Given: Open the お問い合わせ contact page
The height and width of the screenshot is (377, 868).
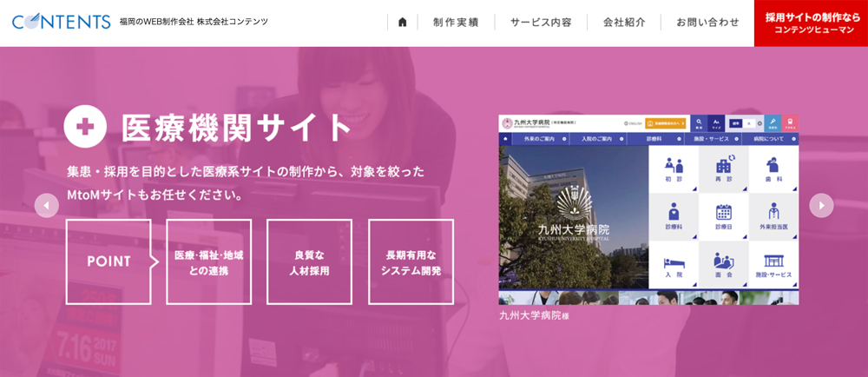Looking at the screenshot, I should coord(707,23).
